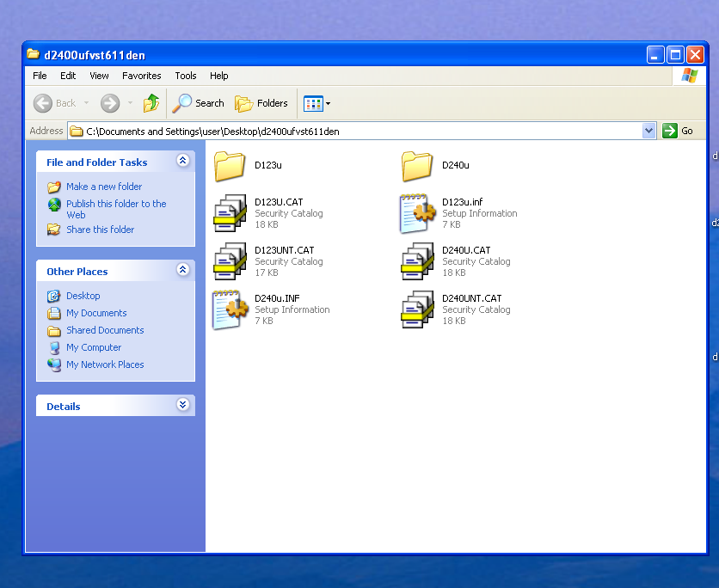Collapse the Other Places panel
Viewport: 719px width, 588px height.
pos(183,269)
